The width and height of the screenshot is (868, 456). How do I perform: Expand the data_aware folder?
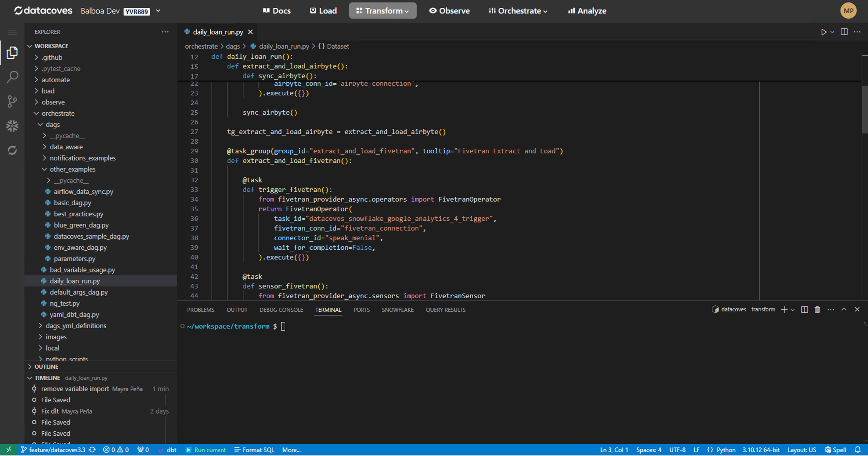(x=101, y=147)
